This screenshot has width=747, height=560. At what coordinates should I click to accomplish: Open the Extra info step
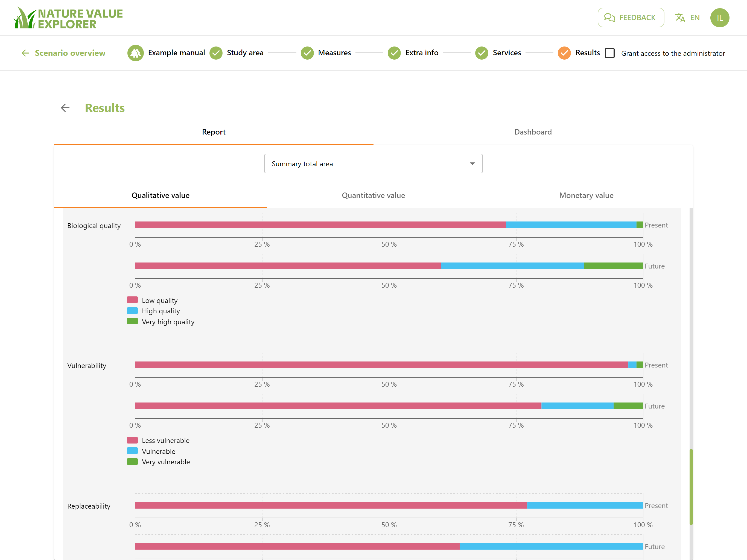[x=422, y=53]
